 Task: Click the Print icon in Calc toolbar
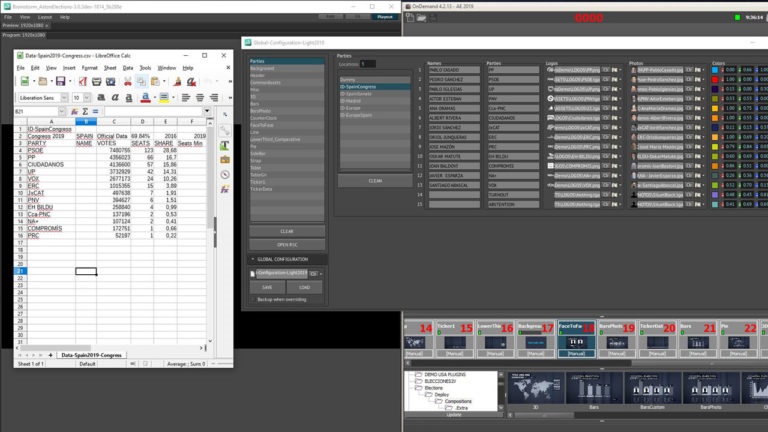(96, 81)
